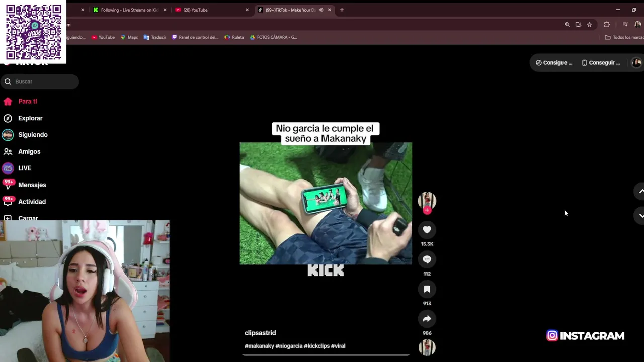The width and height of the screenshot is (644, 362).
Task: Click the Explorar compass icon
Action: [8, 118]
